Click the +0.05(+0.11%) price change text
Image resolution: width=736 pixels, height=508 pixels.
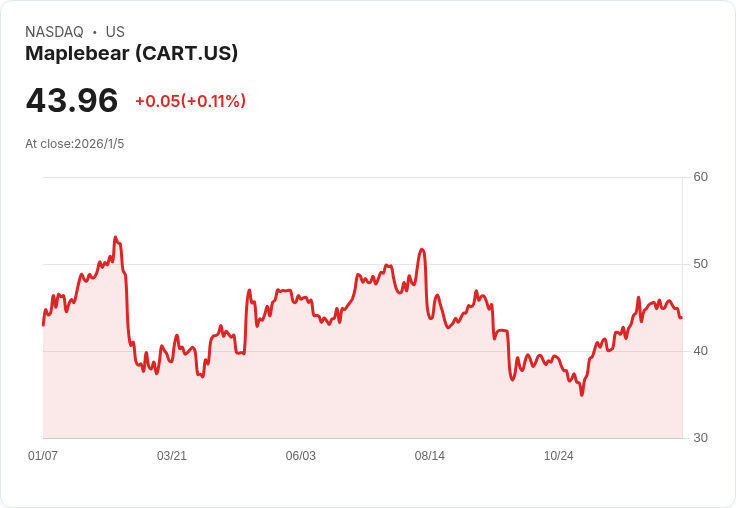click(x=191, y=101)
